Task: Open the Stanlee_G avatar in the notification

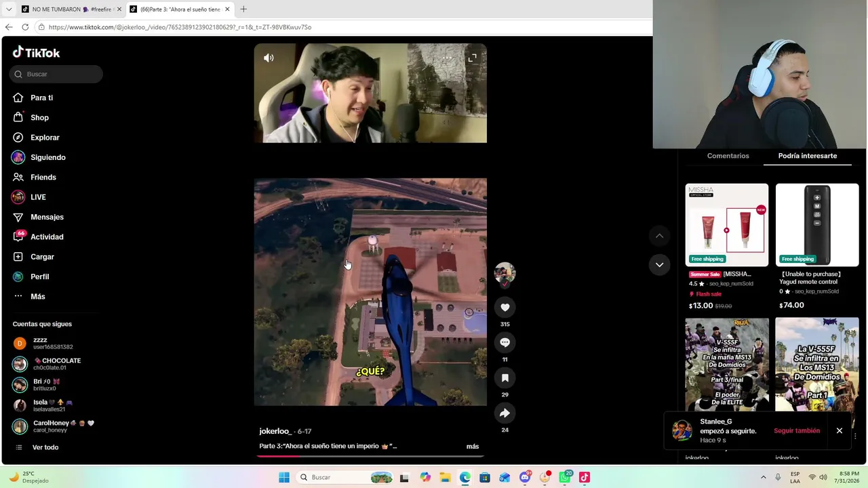Action: click(682, 430)
